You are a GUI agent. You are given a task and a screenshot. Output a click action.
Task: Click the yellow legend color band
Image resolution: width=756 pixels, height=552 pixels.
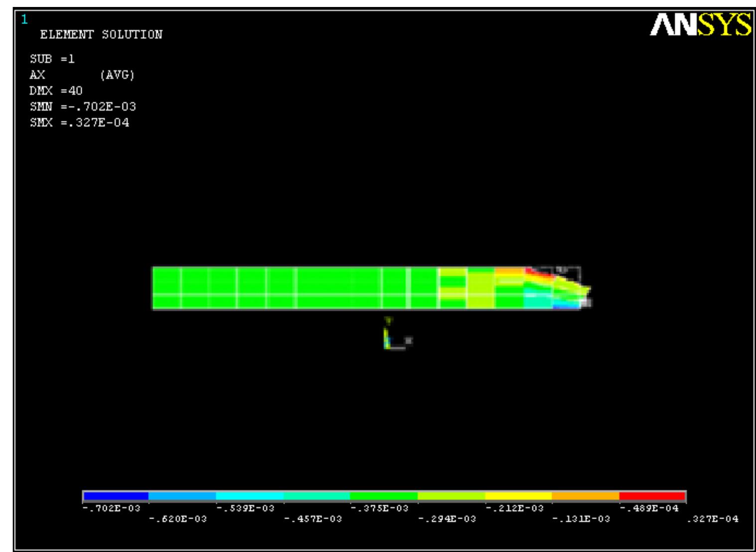tap(518, 496)
